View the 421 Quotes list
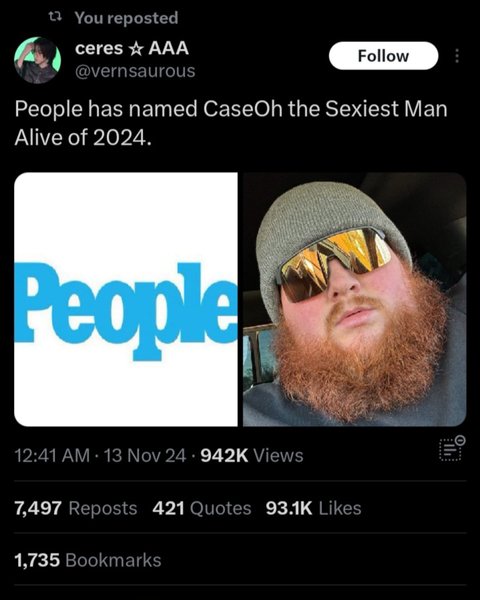The width and height of the screenshot is (480, 600). coord(202,508)
